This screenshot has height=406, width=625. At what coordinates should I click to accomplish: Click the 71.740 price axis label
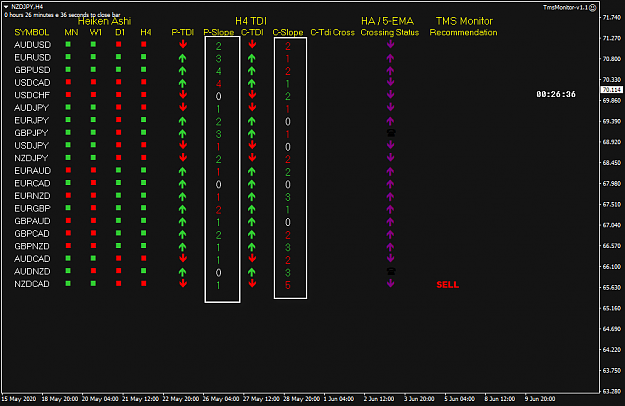(612, 18)
